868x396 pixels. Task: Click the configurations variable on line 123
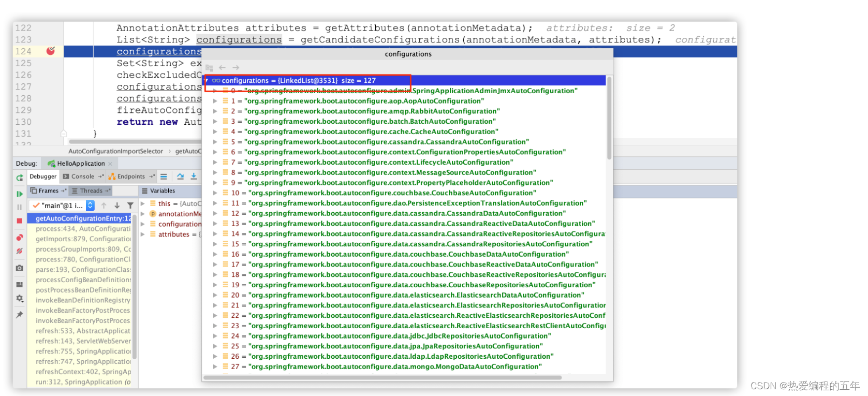(239, 40)
